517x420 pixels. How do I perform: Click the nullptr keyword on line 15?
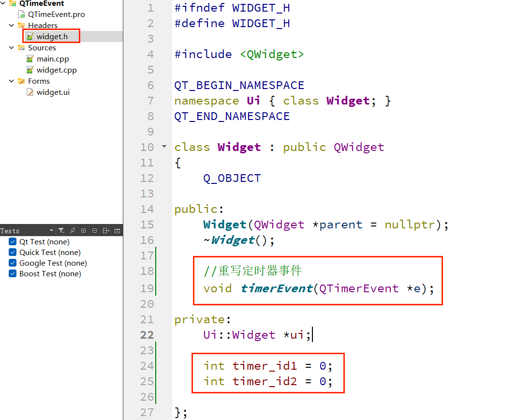pyautogui.click(x=410, y=225)
